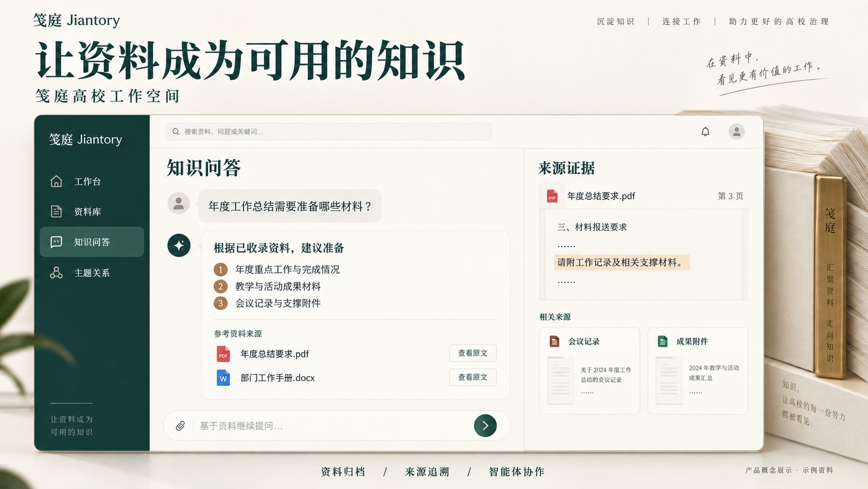Click 2024 年教学与活动成果汇总 text
Image resolution: width=868 pixels, height=489 pixels.
(x=714, y=373)
